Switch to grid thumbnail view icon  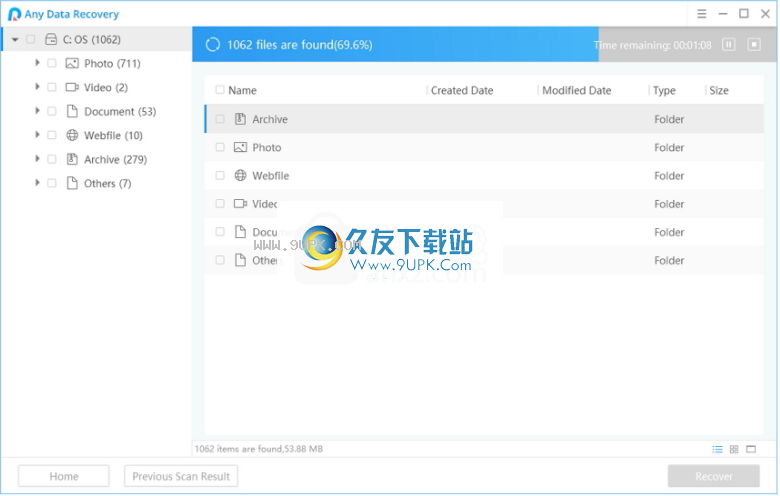(x=734, y=449)
